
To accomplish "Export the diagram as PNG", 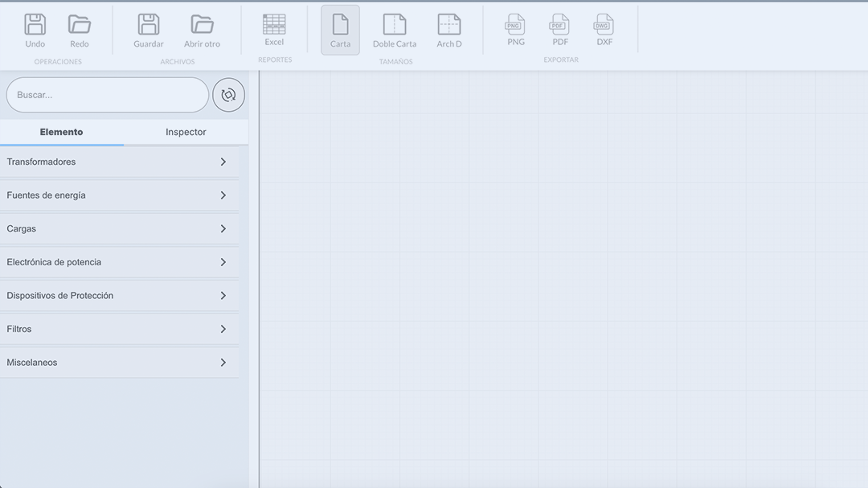I will pyautogui.click(x=516, y=25).
